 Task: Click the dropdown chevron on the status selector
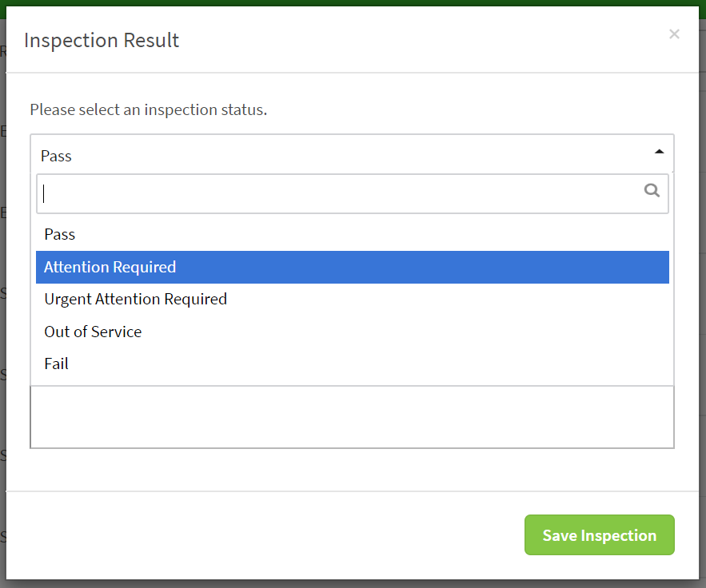pyautogui.click(x=658, y=150)
